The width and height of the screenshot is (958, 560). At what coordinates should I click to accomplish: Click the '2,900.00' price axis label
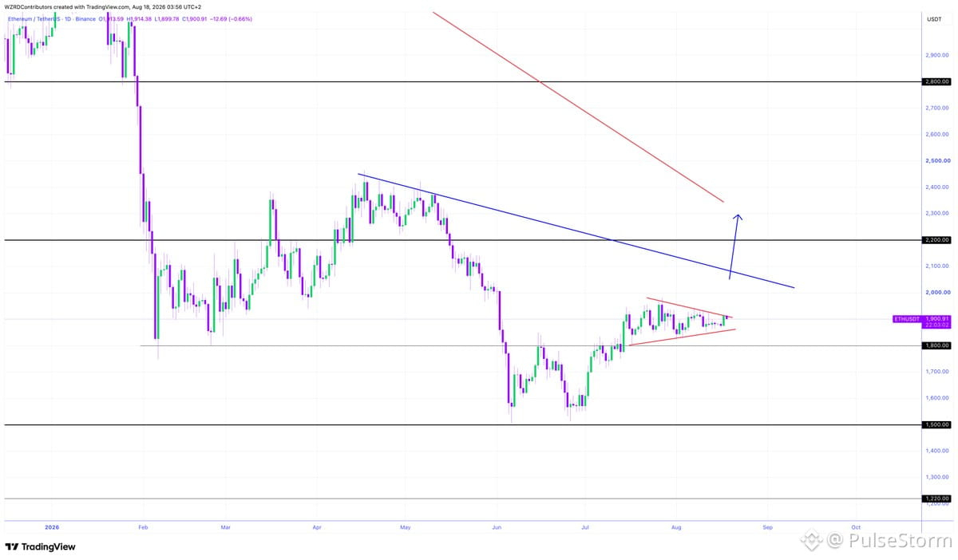936,56
